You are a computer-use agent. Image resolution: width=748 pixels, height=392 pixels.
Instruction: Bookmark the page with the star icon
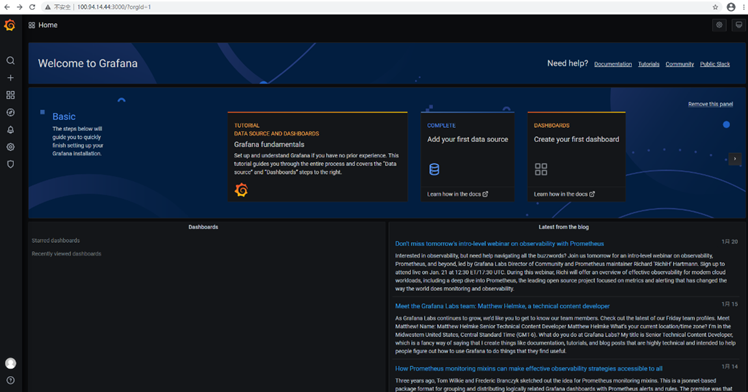click(x=715, y=7)
